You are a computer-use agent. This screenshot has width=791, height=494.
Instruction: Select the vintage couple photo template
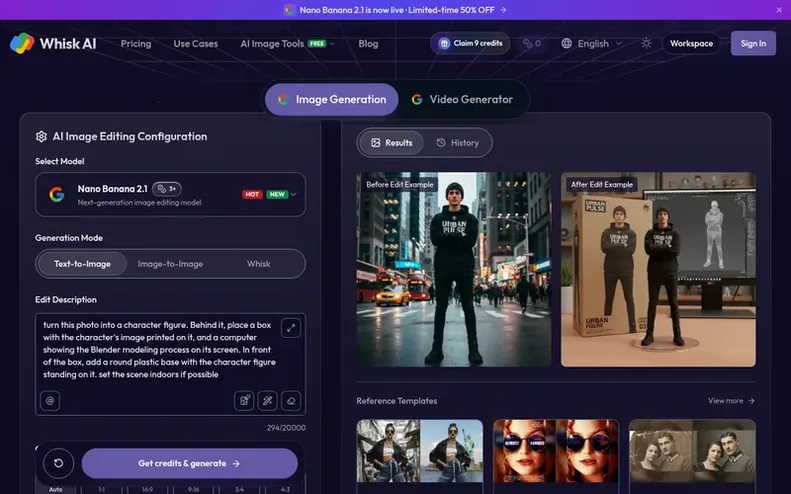click(x=693, y=454)
